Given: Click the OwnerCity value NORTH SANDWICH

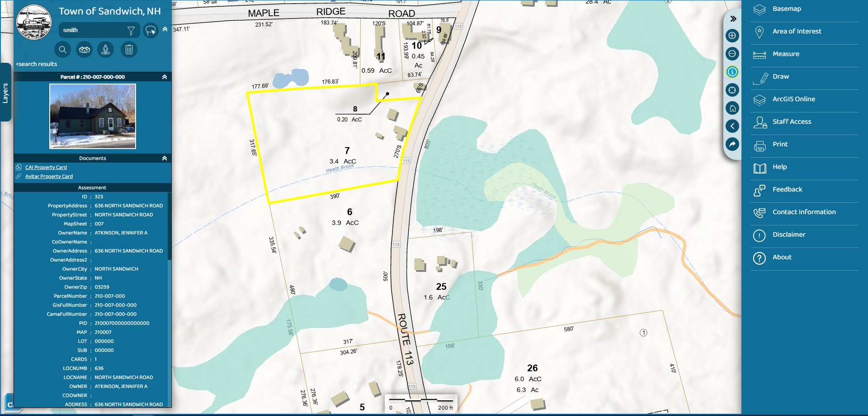Looking at the screenshot, I should pyautogui.click(x=117, y=269).
